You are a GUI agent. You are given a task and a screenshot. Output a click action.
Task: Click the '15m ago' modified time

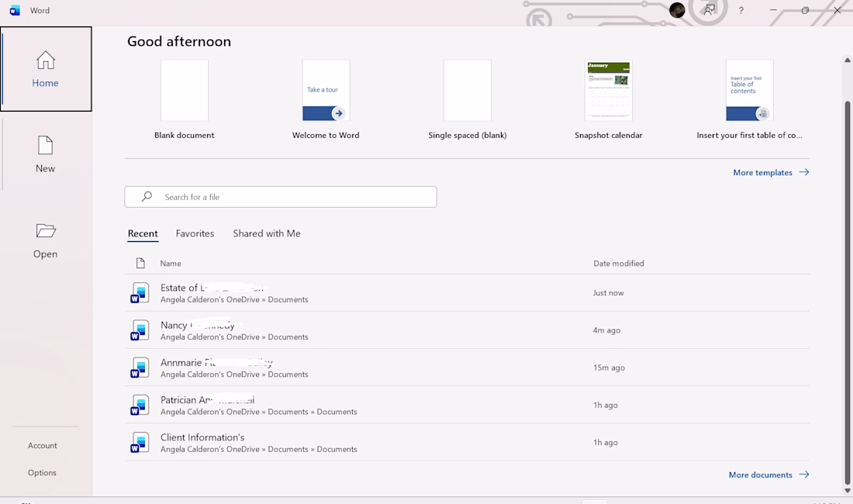[x=609, y=368]
